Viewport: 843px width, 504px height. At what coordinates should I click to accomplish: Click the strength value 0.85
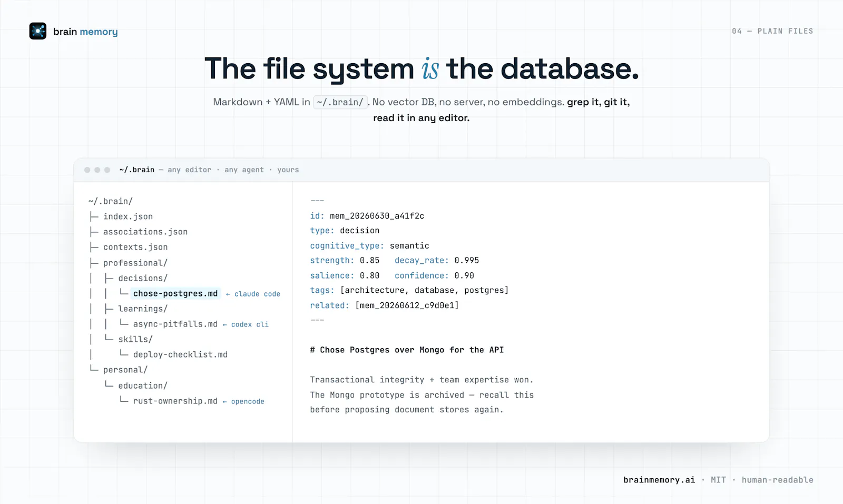369,260
